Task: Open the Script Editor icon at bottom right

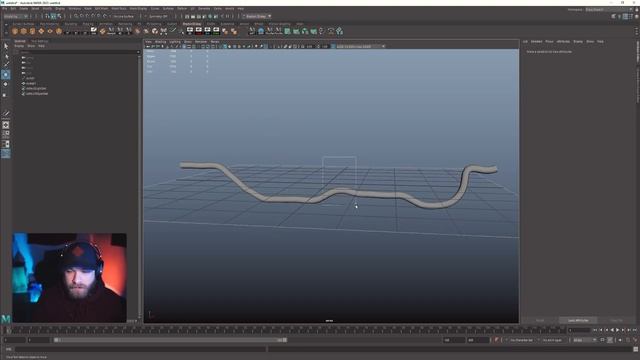Action: click(x=636, y=349)
